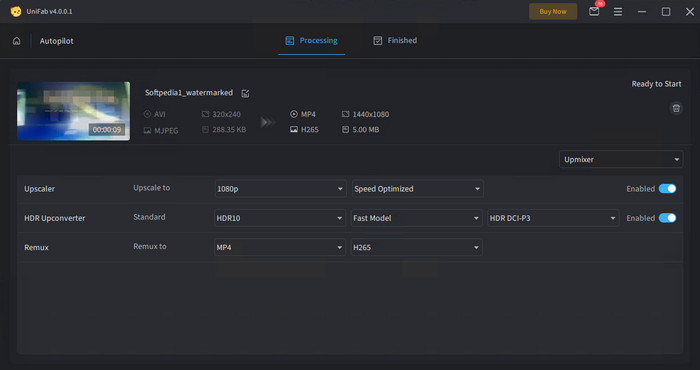700x370 pixels.
Task: Click the 5.00 MB output size icon
Action: point(346,129)
